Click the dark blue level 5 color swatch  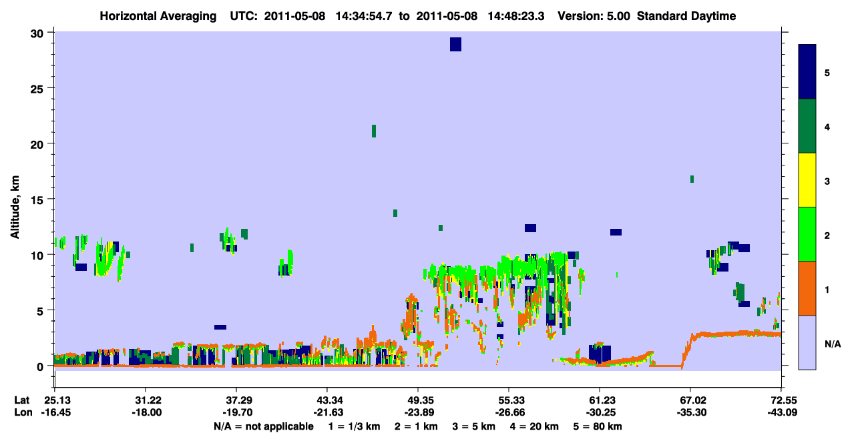807,72
